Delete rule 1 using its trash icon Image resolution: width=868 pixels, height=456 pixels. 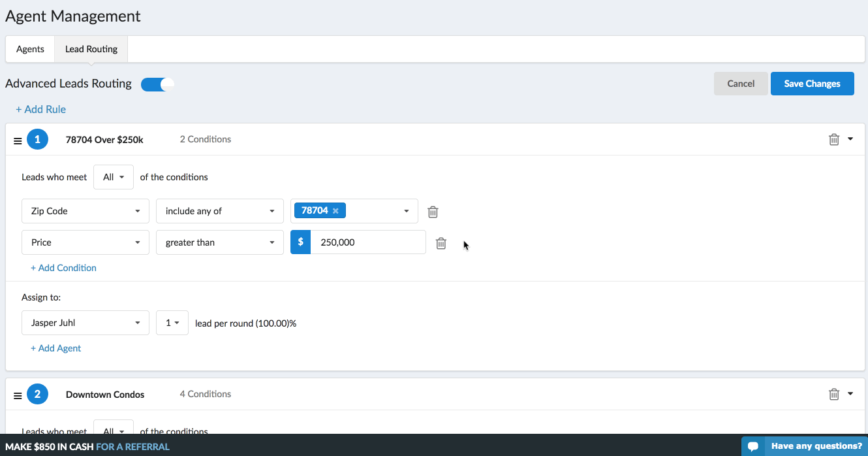[x=833, y=139]
